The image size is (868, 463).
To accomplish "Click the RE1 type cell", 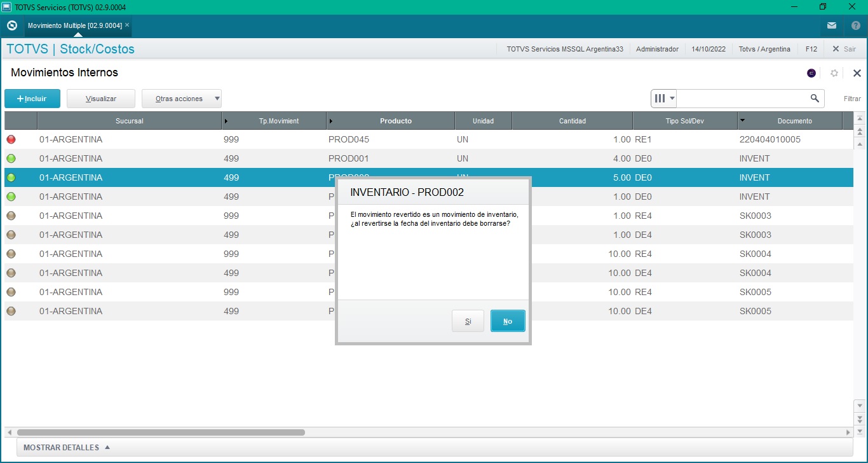I will pyautogui.click(x=644, y=139).
